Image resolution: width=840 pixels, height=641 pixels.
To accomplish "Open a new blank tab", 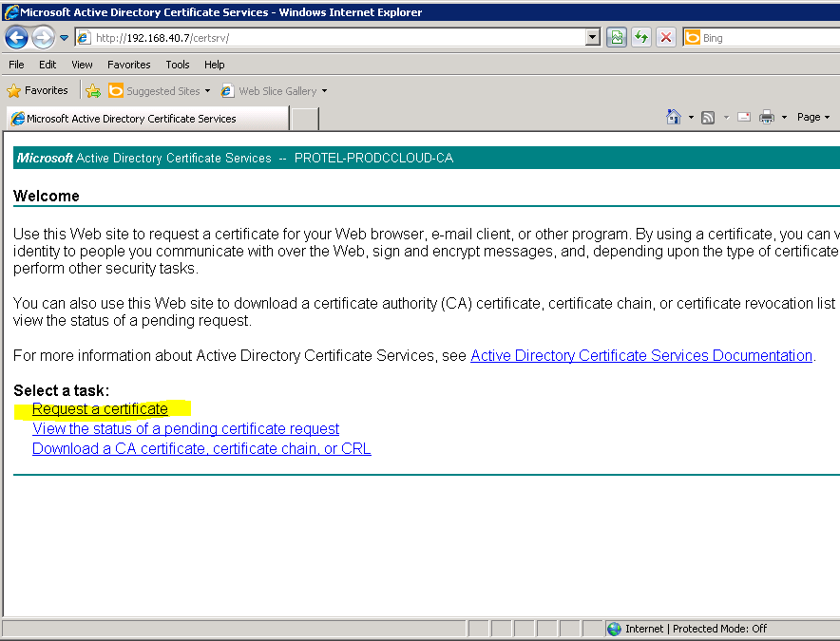I will pyautogui.click(x=304, y=119).
